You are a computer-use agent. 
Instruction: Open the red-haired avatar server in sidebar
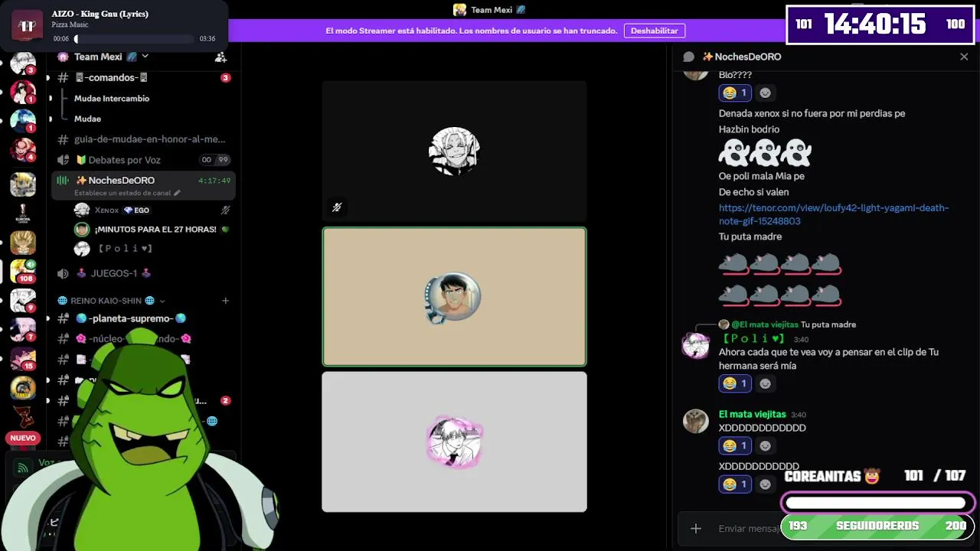tap(22, 92)
